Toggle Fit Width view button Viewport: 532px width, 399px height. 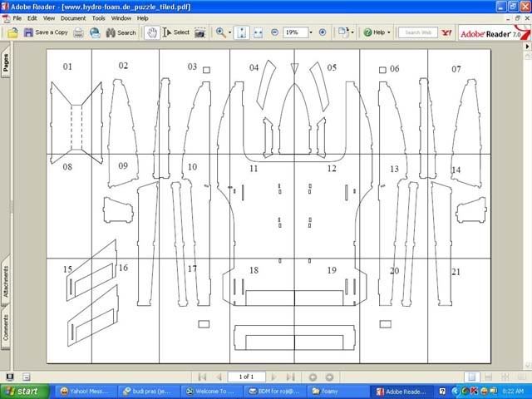(259, 33)
